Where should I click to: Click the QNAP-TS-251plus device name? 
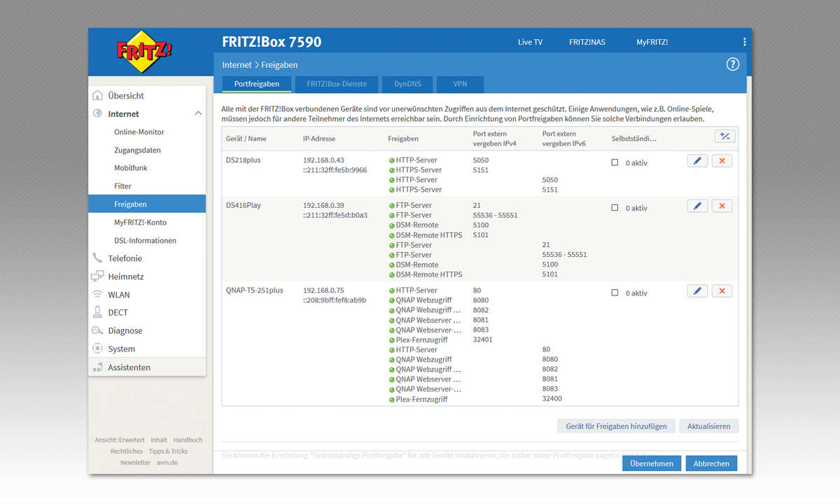(255, 290)
